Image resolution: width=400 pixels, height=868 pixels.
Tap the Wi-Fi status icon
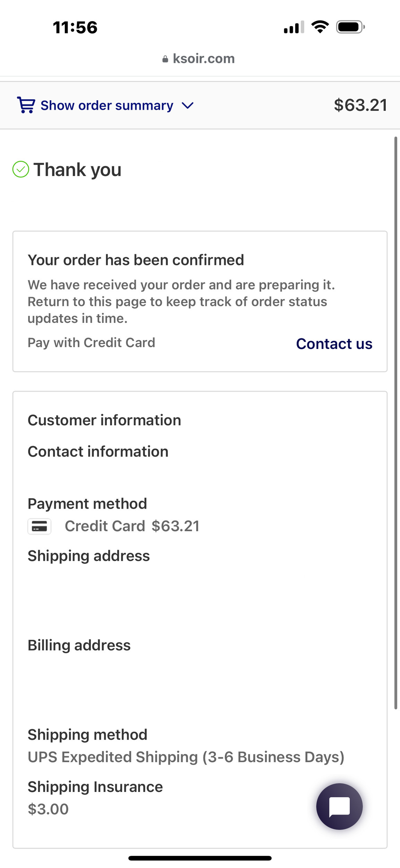click(320, 27)
